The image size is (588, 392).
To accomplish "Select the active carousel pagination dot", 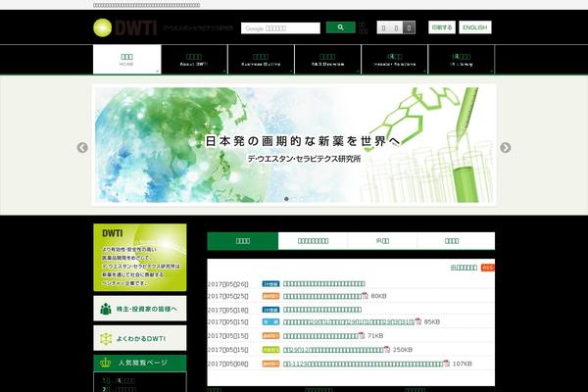I will (286, 199).
